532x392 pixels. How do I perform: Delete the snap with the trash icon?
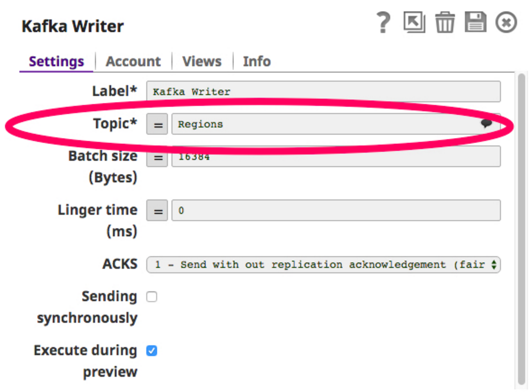445,22
